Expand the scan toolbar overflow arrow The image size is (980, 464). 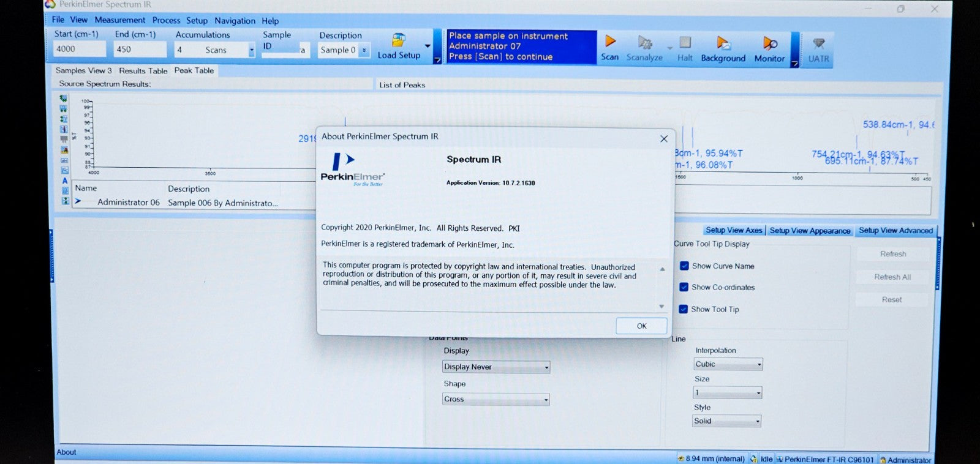pos(794,63)
